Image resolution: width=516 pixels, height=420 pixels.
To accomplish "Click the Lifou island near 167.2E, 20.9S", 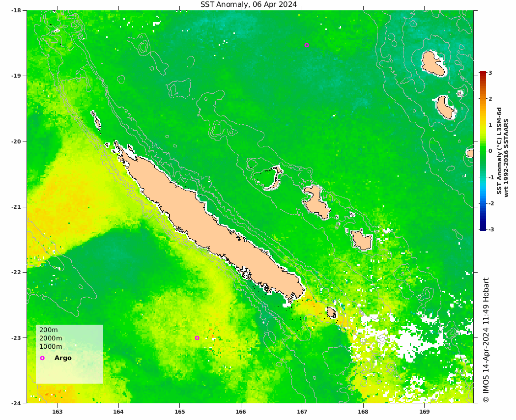I will (315, 202).
